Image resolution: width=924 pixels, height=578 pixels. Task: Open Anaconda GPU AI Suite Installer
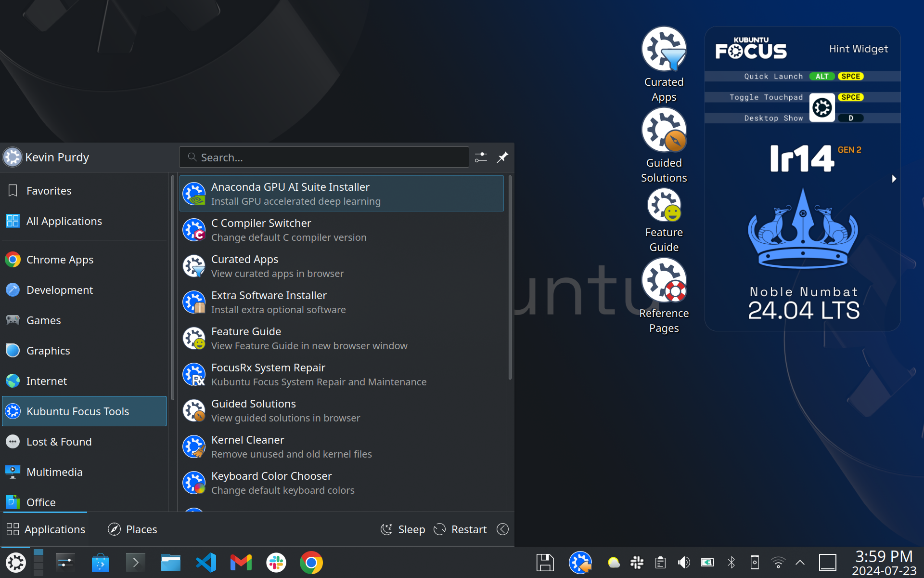[341, 193]
